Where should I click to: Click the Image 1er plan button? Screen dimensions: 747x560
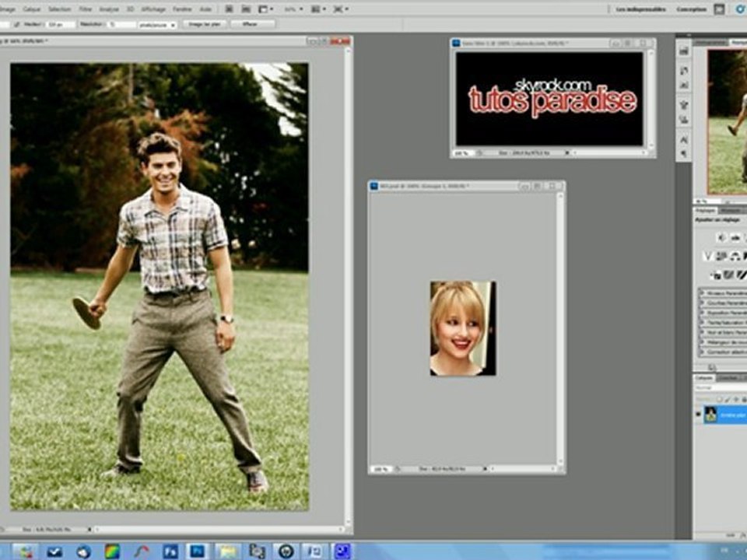point(205,24)
